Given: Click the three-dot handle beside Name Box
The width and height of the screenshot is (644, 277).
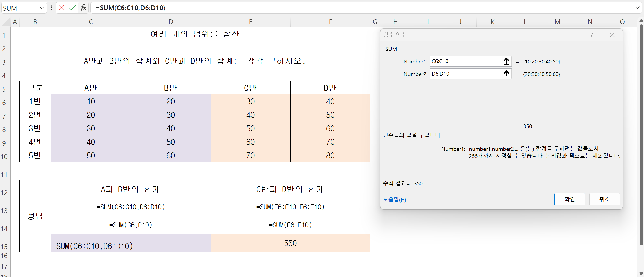Looking at the screenshot, I should [x=51, y=8].
